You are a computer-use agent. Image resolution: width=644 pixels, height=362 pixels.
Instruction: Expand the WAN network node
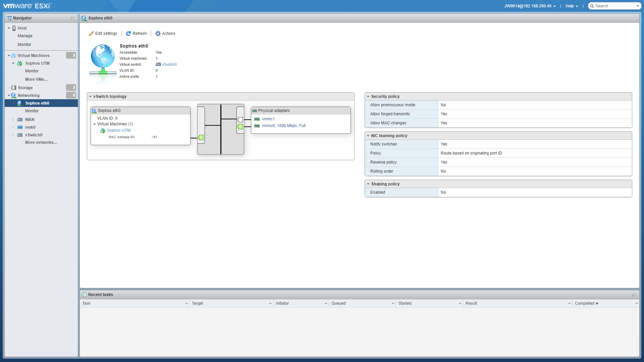(13, 120)
